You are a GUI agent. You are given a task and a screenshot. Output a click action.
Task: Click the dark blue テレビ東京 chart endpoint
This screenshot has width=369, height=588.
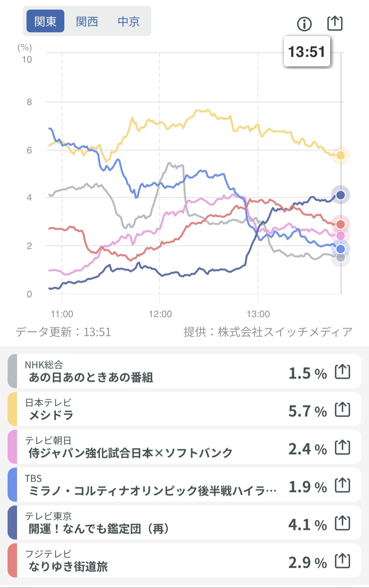coord(340,195)
